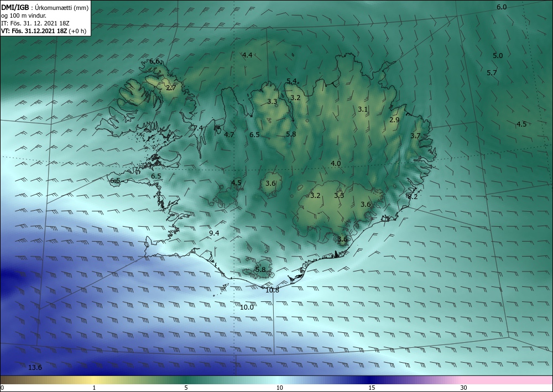Click the map value 9.4

click(214, 233)
